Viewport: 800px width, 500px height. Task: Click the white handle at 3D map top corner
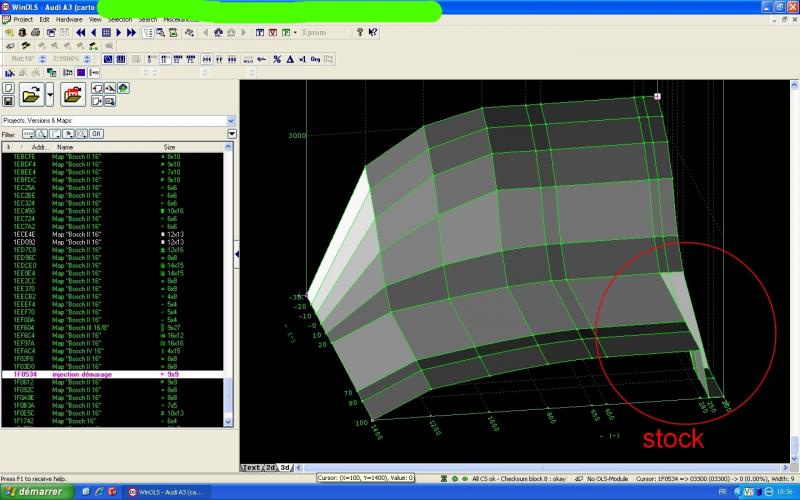[x=657, y=96]
